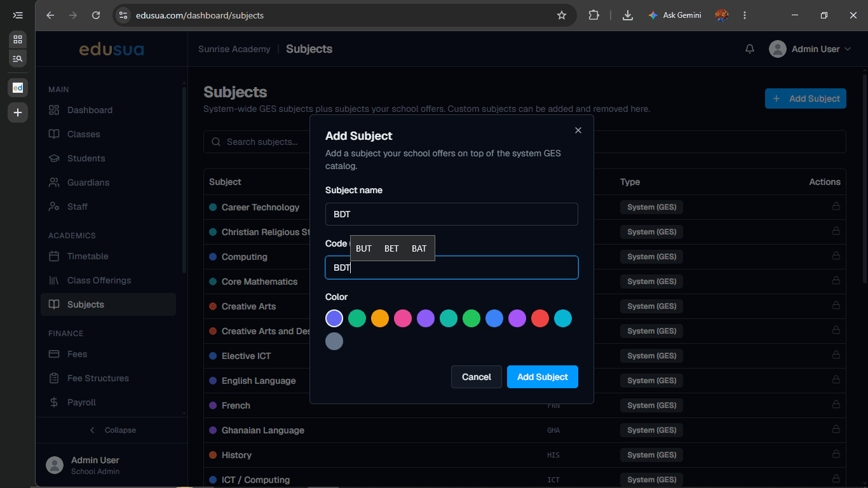Close the Add Subject dialog with X
Image resolution: width=868 pixels, height=488 pixels.
point(578,130)
